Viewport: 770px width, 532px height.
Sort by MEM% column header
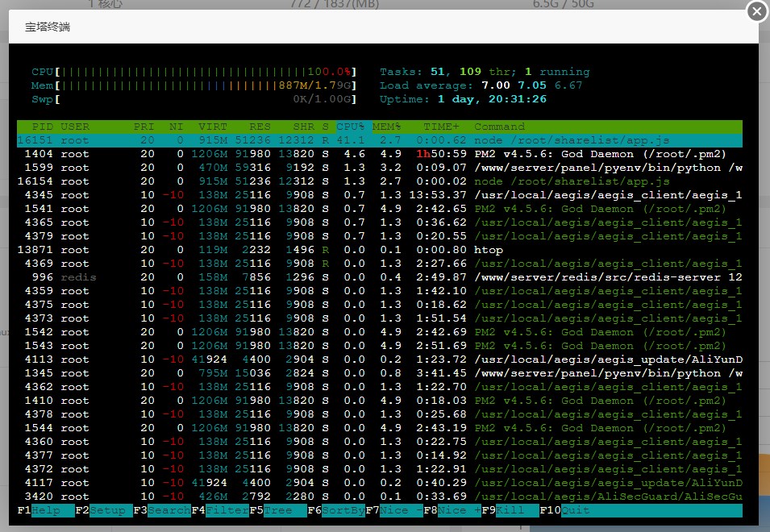pos(386,127)
